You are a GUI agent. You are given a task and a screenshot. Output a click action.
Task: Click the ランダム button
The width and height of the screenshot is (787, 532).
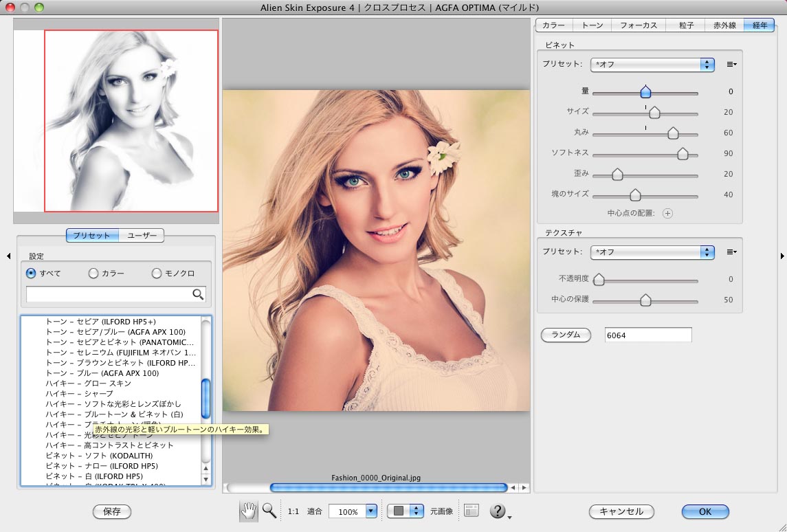566,335
